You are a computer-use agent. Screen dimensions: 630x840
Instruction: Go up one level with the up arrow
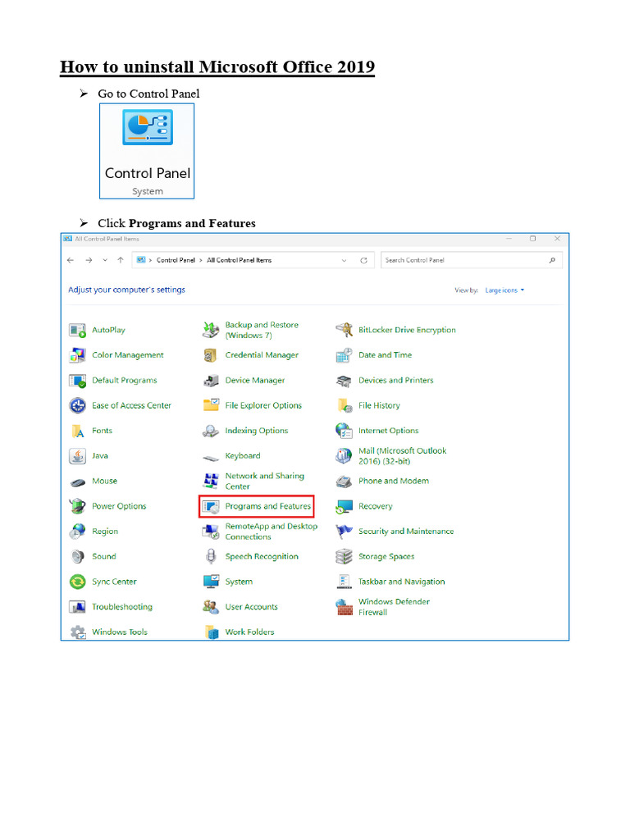point(121,260)
